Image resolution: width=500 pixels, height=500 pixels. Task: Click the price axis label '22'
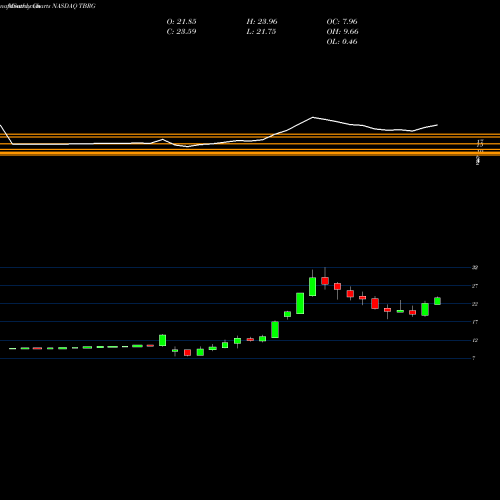pos(475,304)
